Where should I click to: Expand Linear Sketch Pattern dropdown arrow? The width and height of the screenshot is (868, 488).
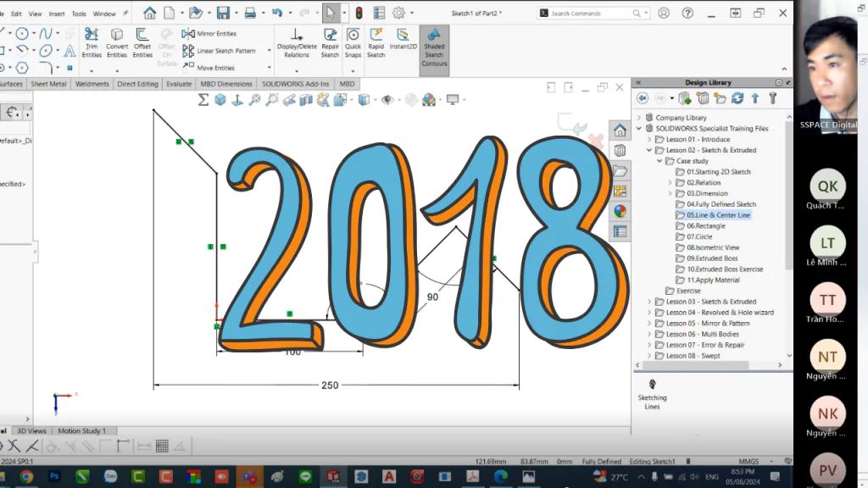pos(270,51)
